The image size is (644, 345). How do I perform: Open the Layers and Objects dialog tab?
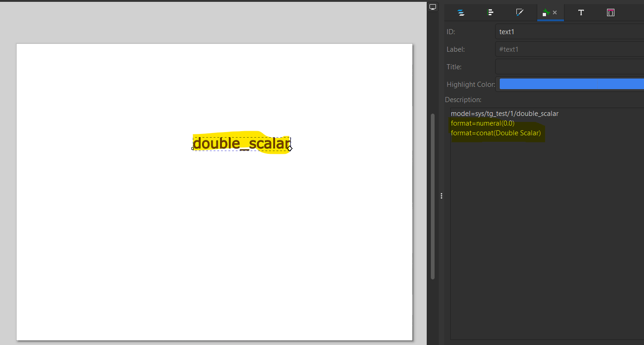pyautogui.click(x=461, y=12)
